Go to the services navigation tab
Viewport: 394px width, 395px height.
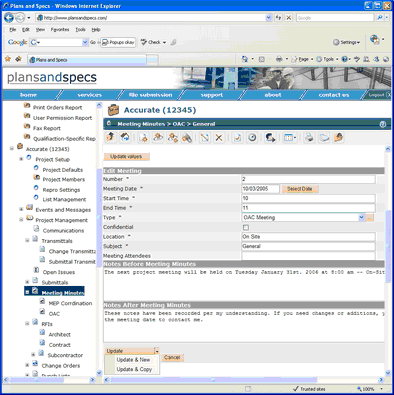click(x=89, y=95)
